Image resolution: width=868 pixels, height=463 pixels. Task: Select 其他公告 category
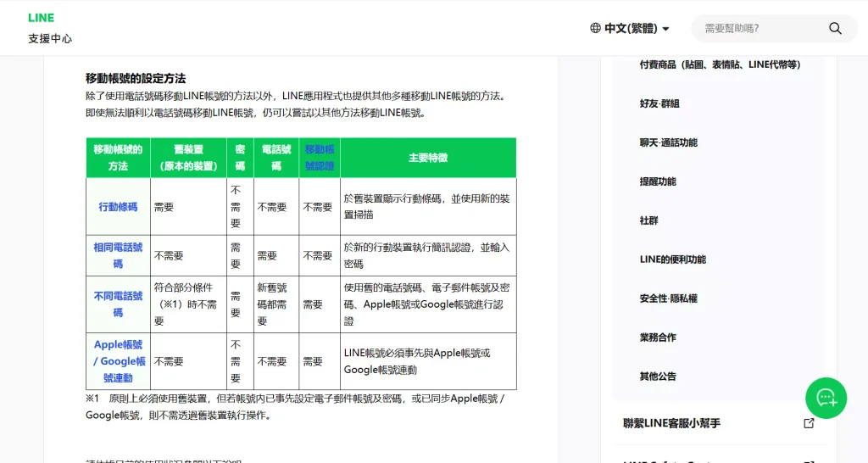coord(658,377)
